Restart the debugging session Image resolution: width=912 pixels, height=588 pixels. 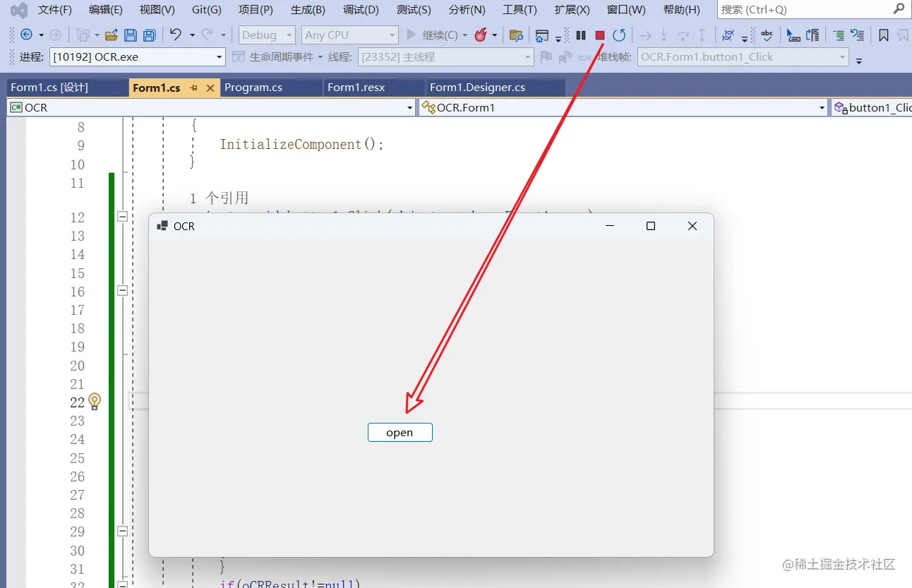point(619,35)
